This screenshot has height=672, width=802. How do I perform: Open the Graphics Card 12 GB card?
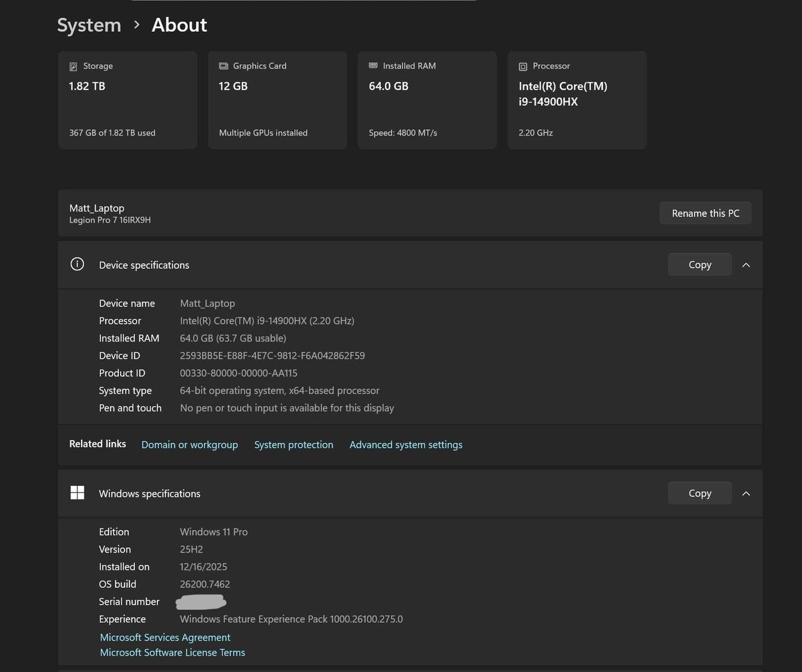[x=277, y=100]
